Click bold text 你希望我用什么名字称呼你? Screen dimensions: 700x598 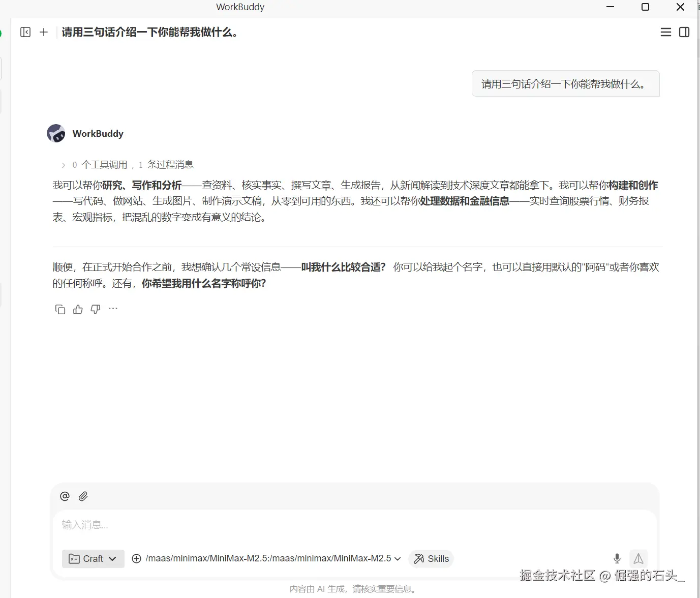click(x=204, y=283)
